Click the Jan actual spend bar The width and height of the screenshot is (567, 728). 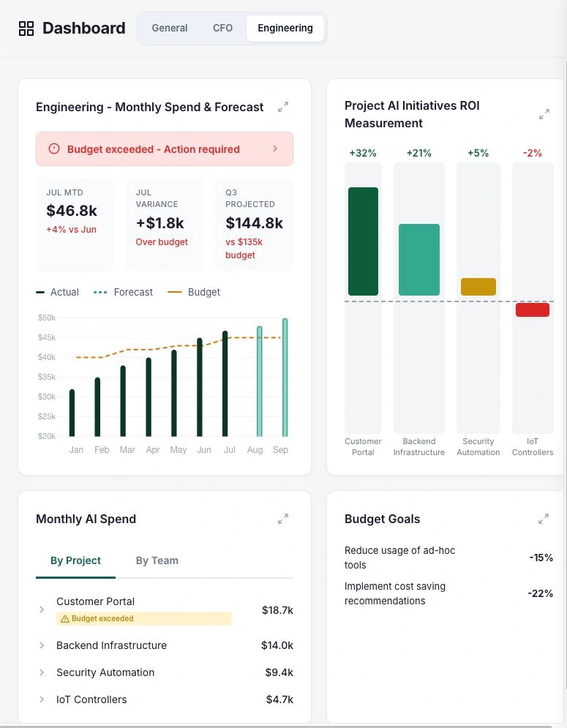(72, 413)
